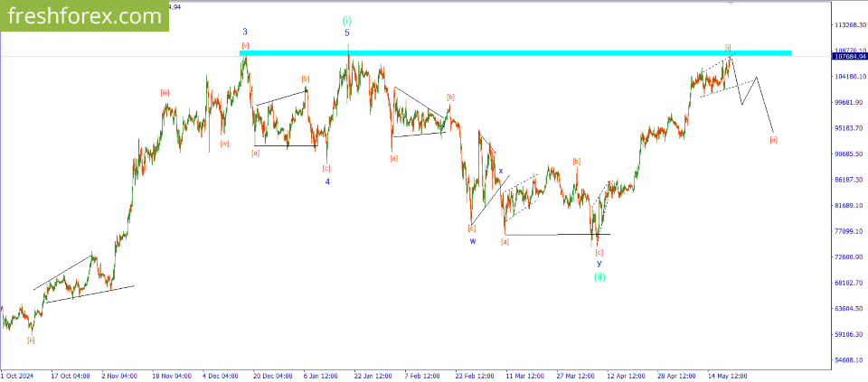Screen dimensions: 868x382
Task: Click the 2 Nov 04:00 time label
Action: 119,377
